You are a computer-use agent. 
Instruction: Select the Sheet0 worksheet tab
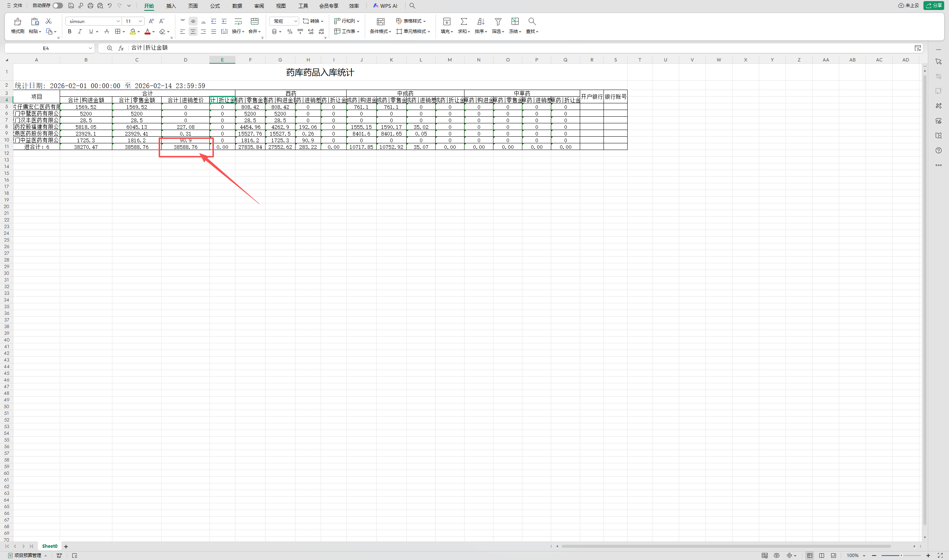(49, 546)
